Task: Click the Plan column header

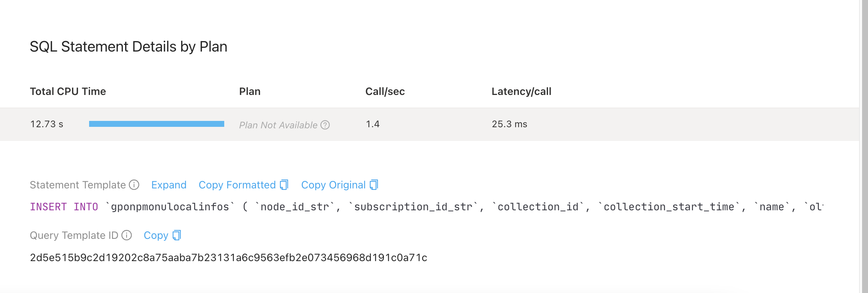Action: point(250,91)
